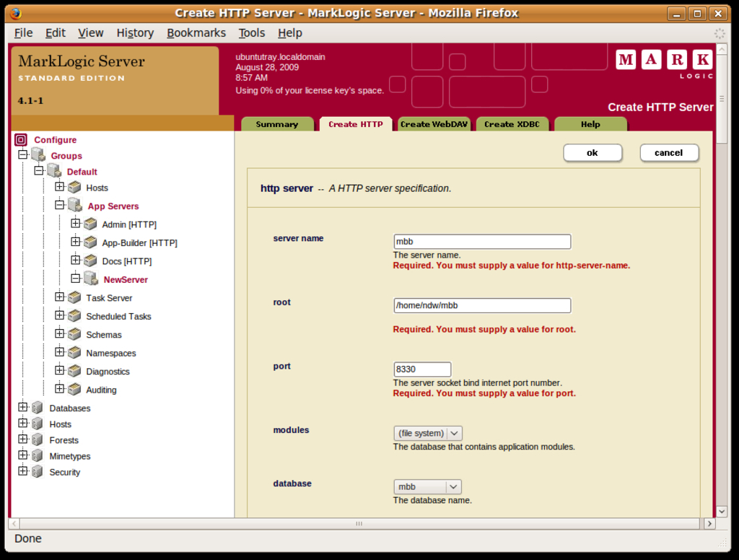The height and width of the screenshot is (560, 739).
Task: Collapse the Groups tree node
Action: (22, 154)
